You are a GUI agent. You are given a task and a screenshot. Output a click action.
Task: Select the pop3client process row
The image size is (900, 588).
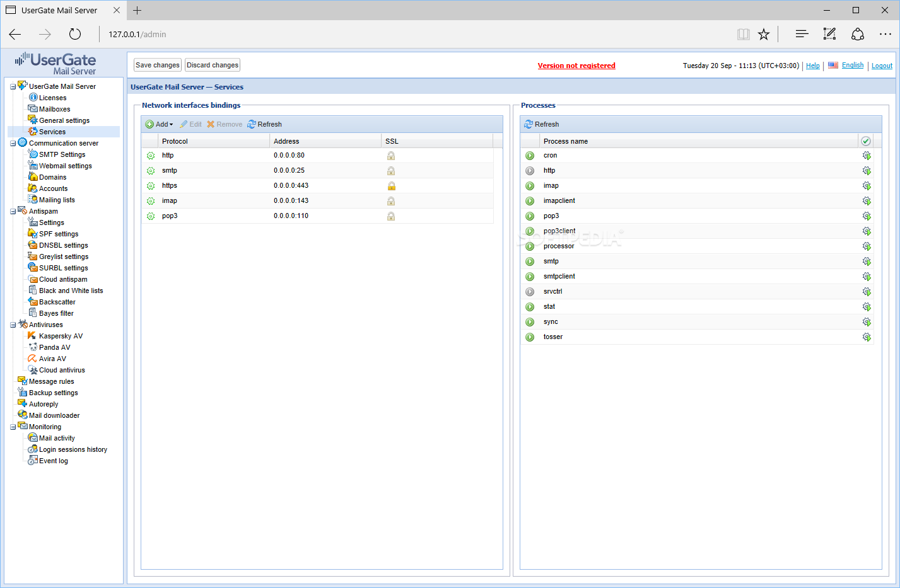tap(697, 231)
